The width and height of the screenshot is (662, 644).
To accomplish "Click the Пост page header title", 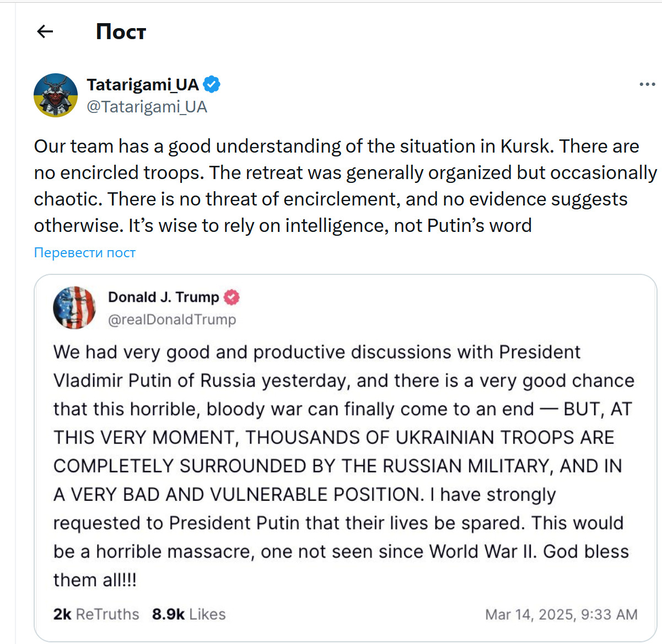I will coord(121,32).
